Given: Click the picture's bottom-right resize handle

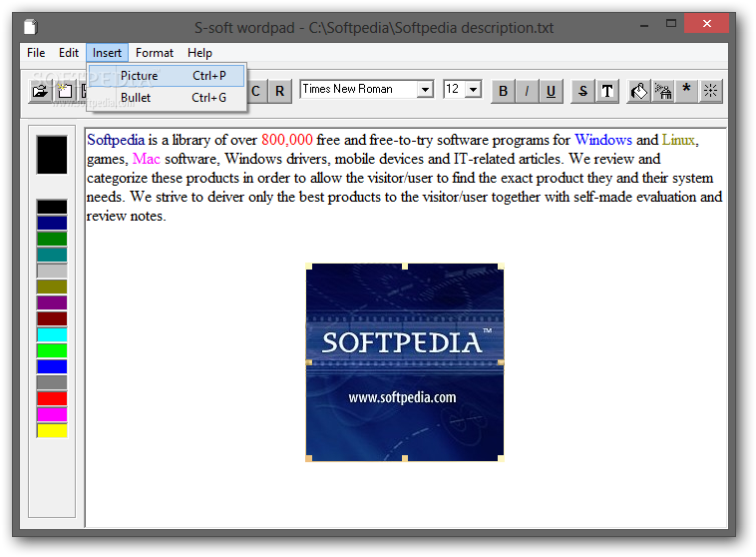Looking at the screenshot, I should pyautogui.click(x=501, y=458).
